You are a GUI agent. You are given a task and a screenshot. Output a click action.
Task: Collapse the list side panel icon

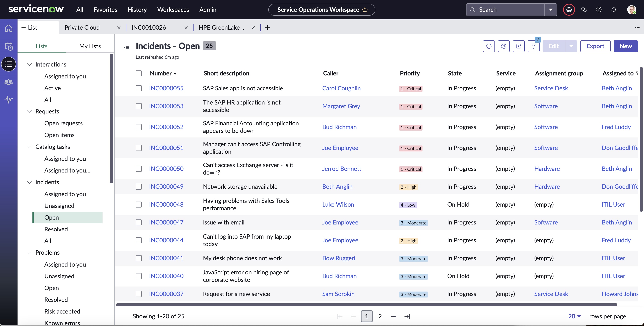127,47
